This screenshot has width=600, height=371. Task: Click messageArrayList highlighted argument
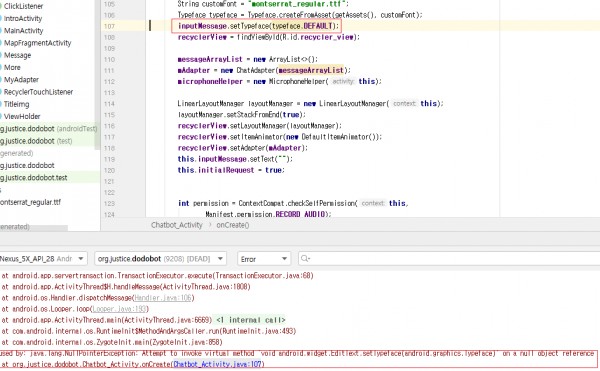(x=311, y=70)
